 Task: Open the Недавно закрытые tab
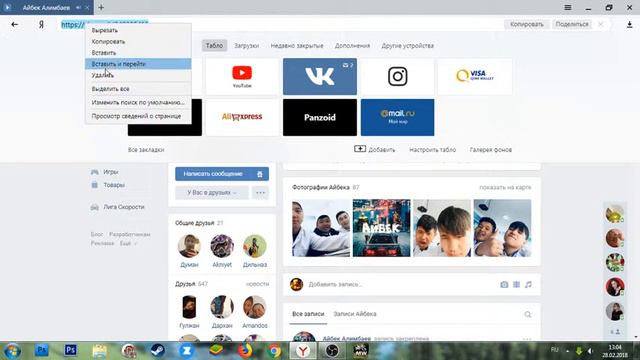tap(297, 46)
